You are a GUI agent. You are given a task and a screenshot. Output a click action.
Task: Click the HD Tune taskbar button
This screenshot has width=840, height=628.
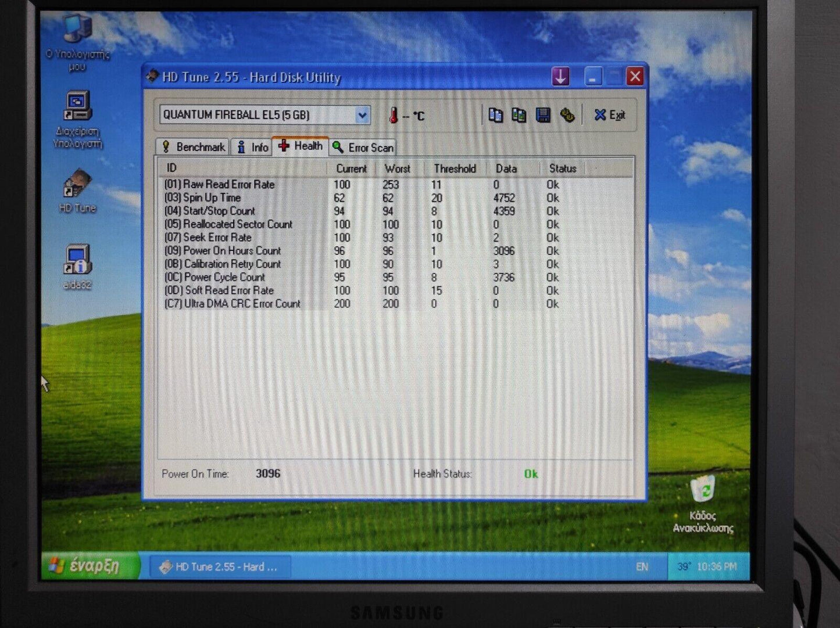[x=219, y=566]
